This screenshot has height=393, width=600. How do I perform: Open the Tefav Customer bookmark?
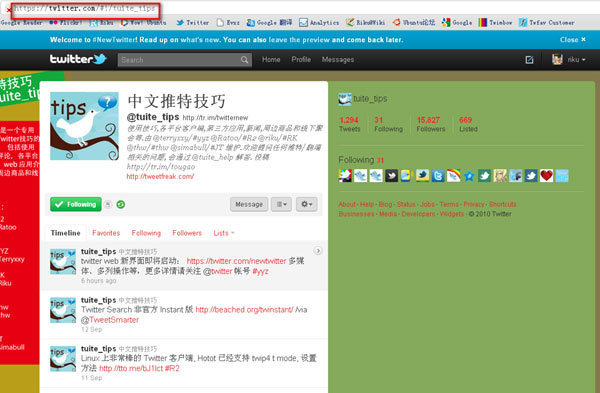point(547,23)
